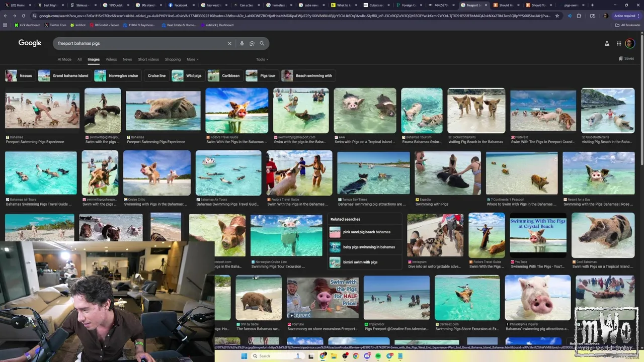Open Swim with the Pigs HALF Price thumbnail
The height and width of the screenshot is (362, 644).
coord(323,298)
